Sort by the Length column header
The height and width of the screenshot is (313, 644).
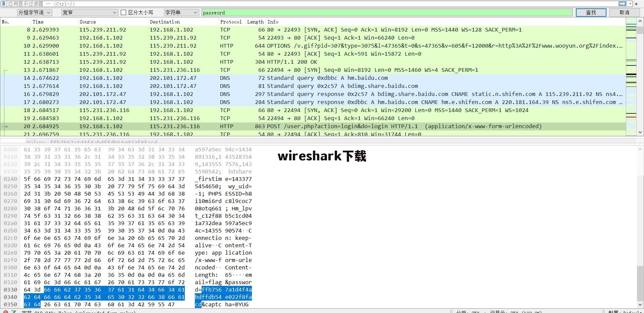tap(256, 22)
